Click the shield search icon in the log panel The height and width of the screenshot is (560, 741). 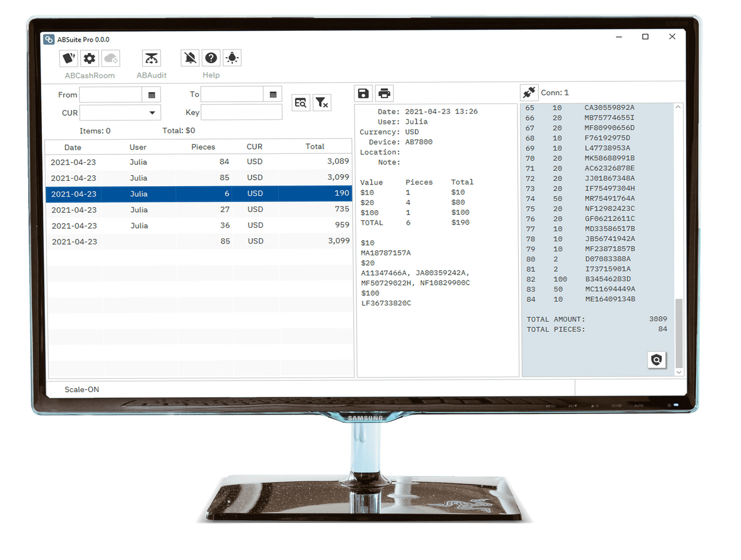coord(656,360)
